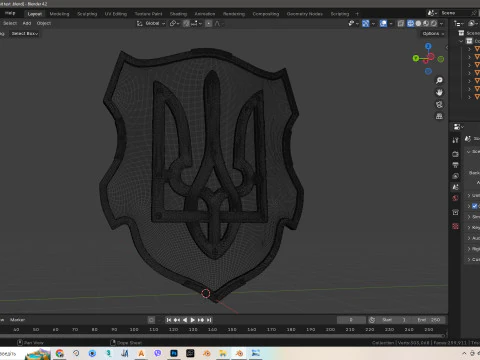Click the blue Z axis gizmo ball
The image size is (480, 360).
pyautogui.click(x=428, y=46)
